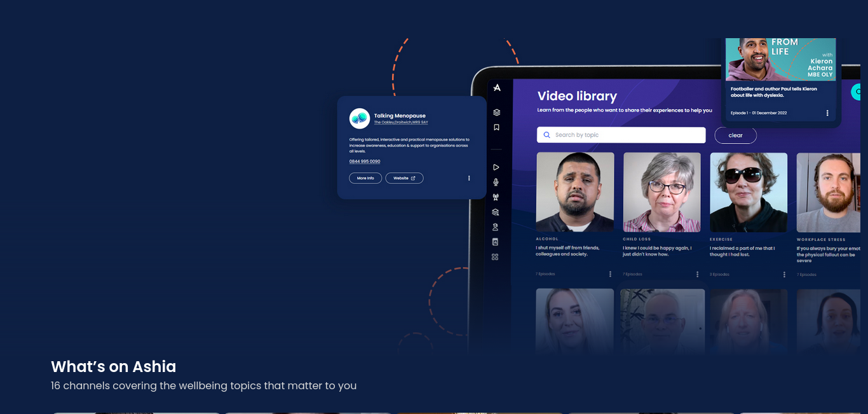Open second-row thumbnail of older man with glasses
This screenshot has height=414, width=868.
[662, 321]
